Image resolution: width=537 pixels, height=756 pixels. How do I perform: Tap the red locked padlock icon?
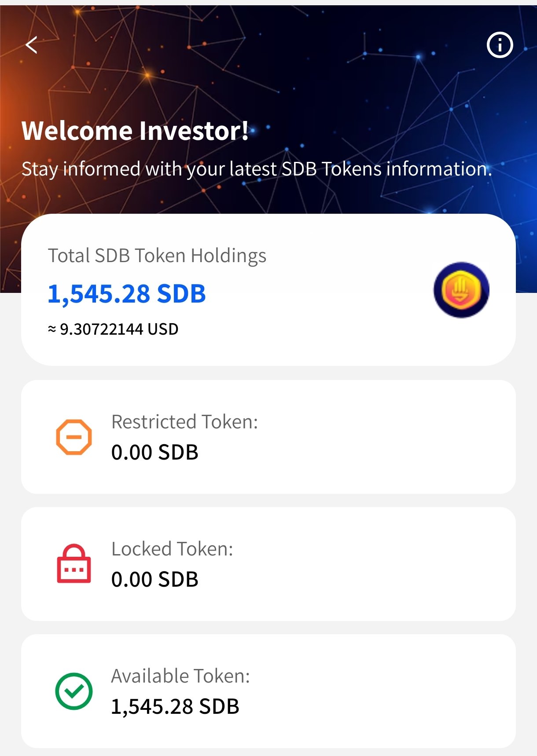point(74,564)
